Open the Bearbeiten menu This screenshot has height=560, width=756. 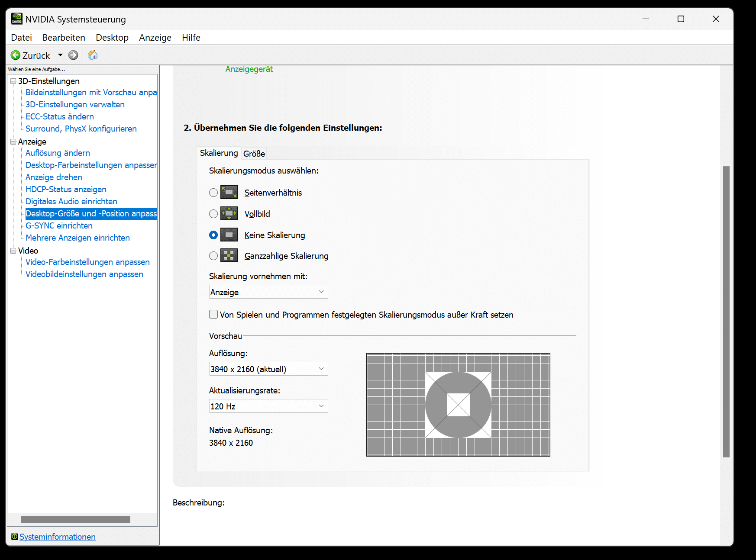pos(64,38)
